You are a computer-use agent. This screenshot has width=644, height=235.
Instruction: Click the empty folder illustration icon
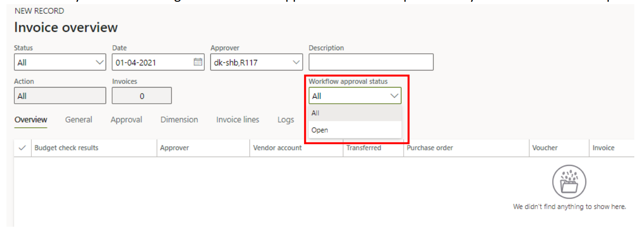569,182
